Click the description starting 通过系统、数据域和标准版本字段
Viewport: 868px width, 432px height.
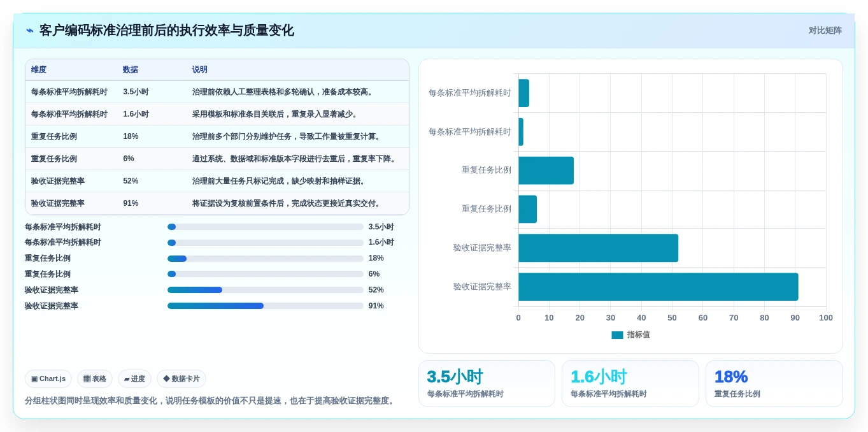click(x=295, y=159)
